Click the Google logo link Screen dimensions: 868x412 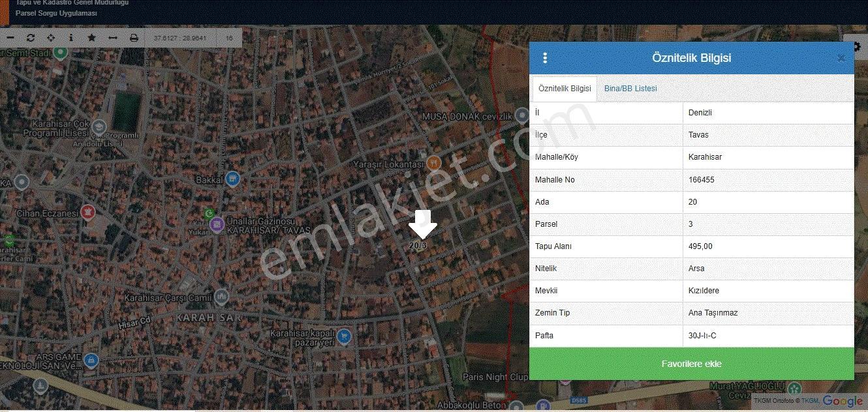click(843, 401)
